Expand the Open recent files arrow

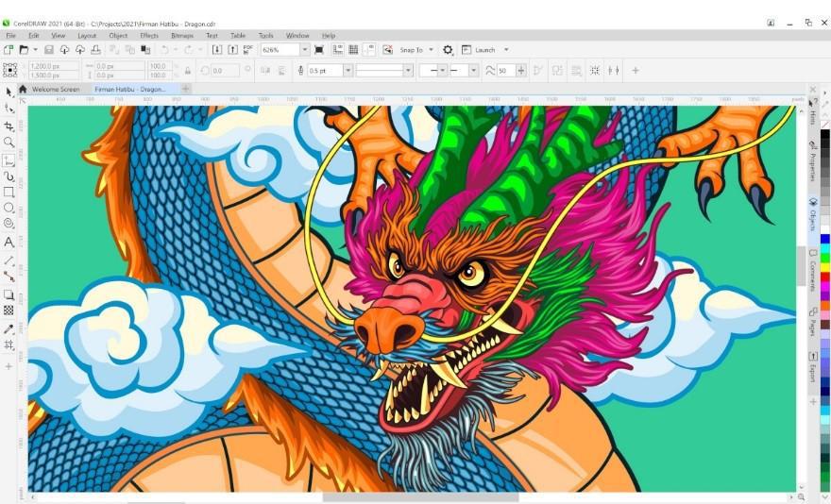[x=35, y=50]
